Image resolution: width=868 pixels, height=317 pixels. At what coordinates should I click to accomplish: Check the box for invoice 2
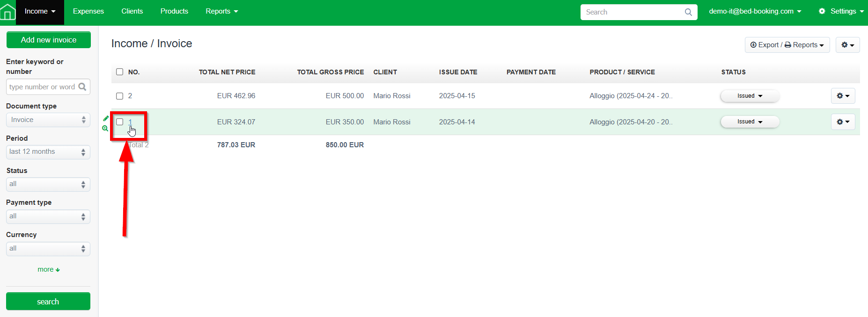pos(120,96)
